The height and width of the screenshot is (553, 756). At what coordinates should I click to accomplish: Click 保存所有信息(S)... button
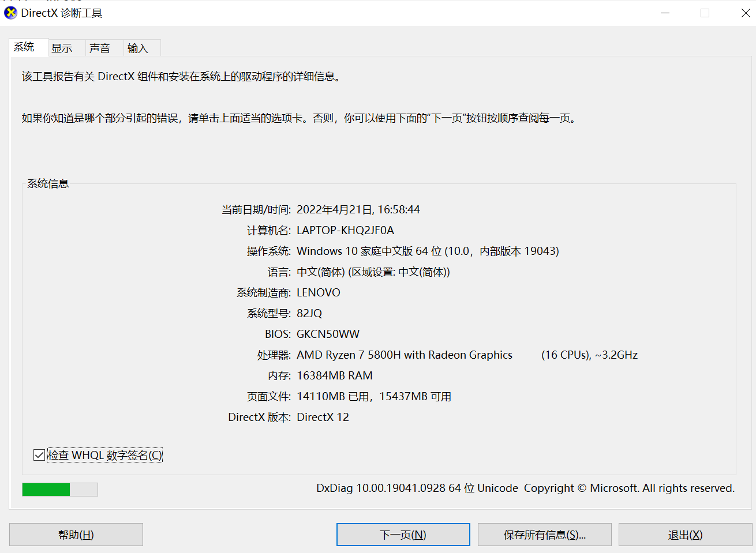pyautogui.click(x=545, y=535)
